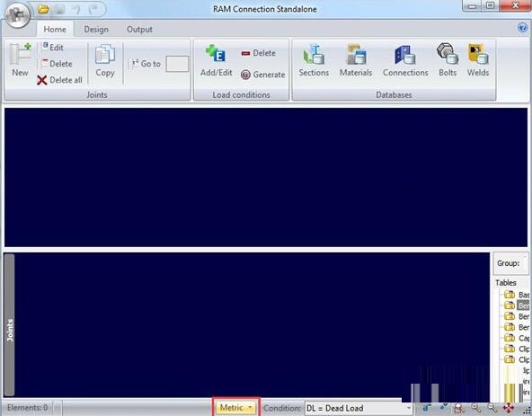Click the zoom in magnifier icon

[x=476, y=408]
